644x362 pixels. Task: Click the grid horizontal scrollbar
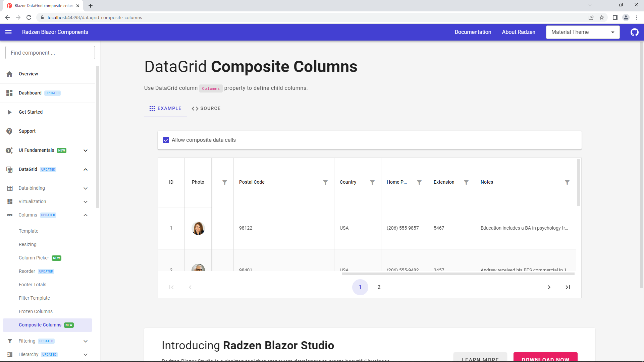click(x=458, y=274)
